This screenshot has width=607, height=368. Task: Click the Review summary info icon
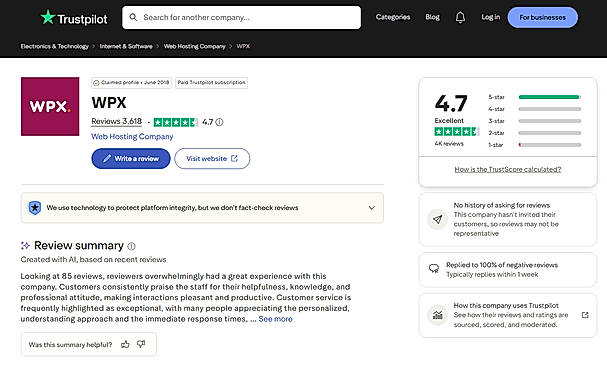click(132, 246)
